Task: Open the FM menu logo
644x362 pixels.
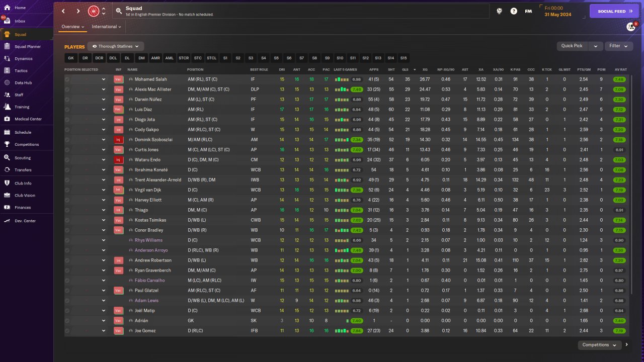Action: (528, 11)
